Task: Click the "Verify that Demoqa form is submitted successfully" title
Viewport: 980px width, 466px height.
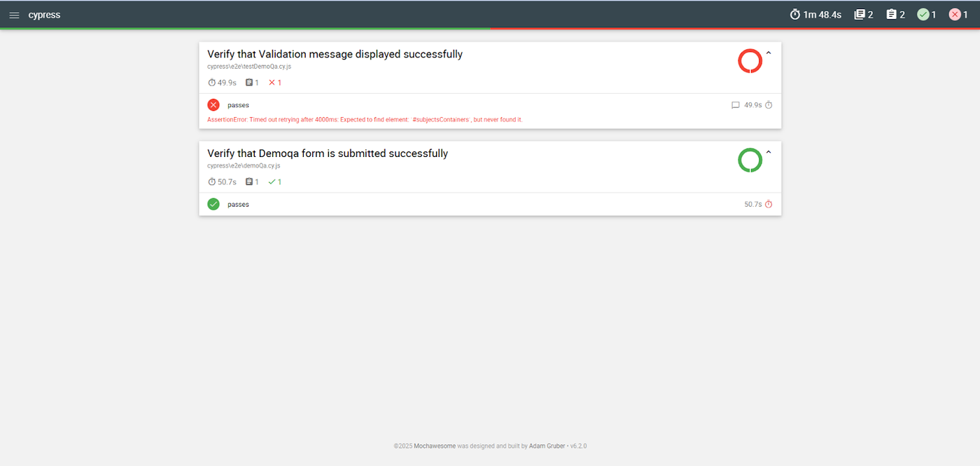Action: coord(328,153)
